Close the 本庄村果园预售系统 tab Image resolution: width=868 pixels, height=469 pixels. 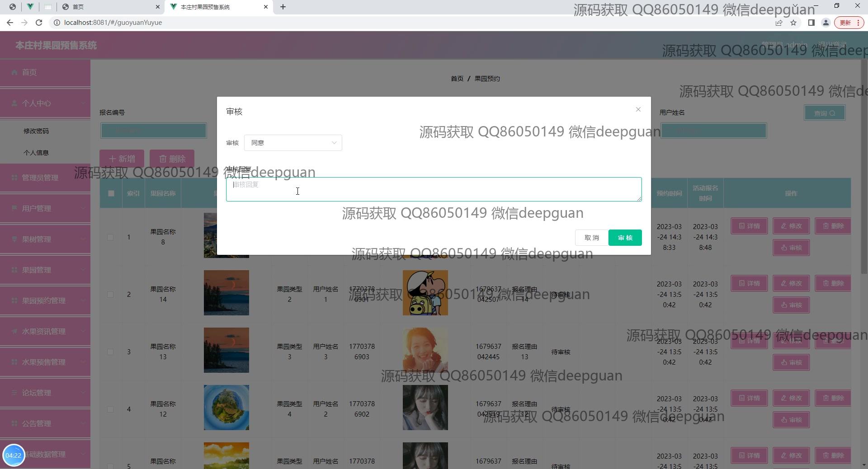[266, 7]
